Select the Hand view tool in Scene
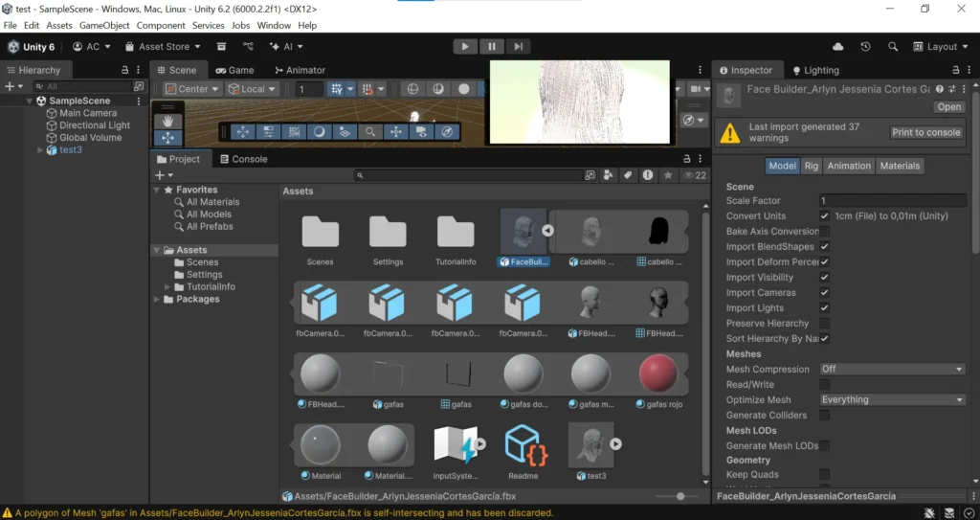The height and width of the screenshot is (520, 980). 167,122
